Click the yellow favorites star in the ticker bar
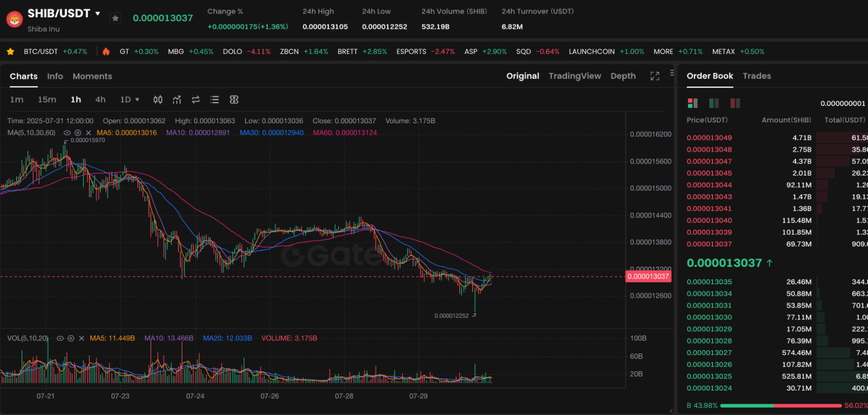Image resolution: width=868 pixels, height=415 pixels. [x=10, y=52]
